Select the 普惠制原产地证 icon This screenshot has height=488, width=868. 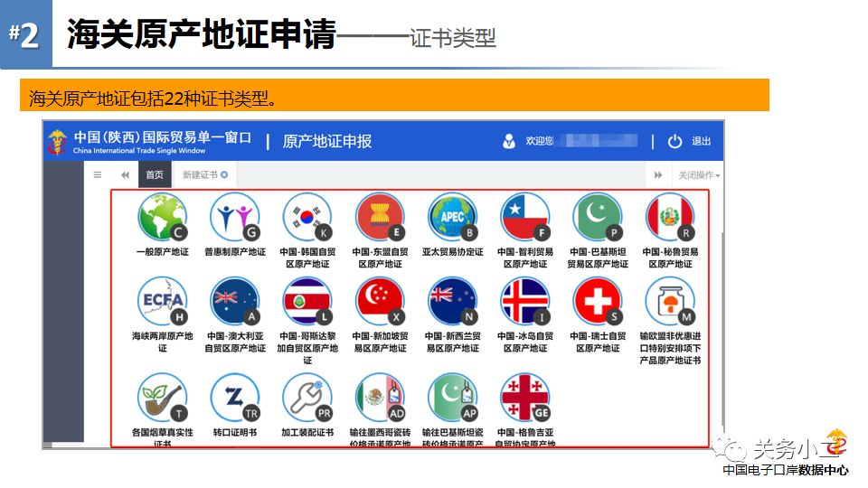[x=235, y=217]
